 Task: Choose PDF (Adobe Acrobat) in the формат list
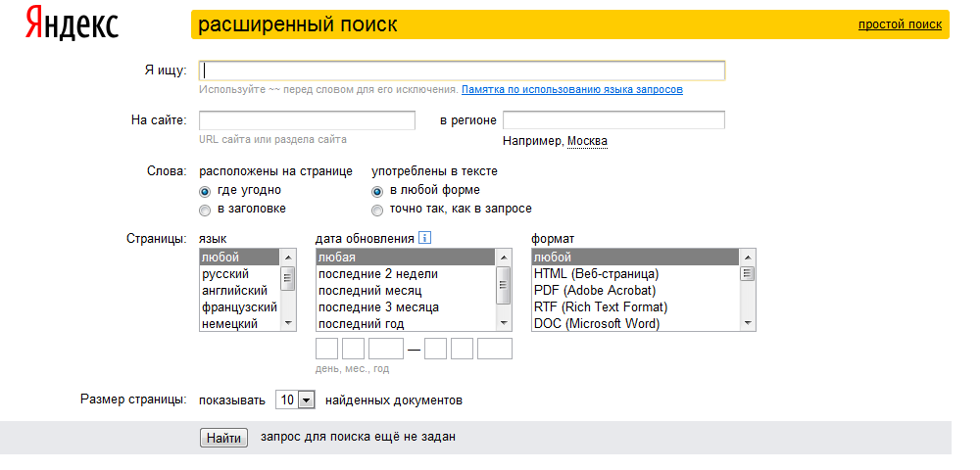[x=595, y=291]
